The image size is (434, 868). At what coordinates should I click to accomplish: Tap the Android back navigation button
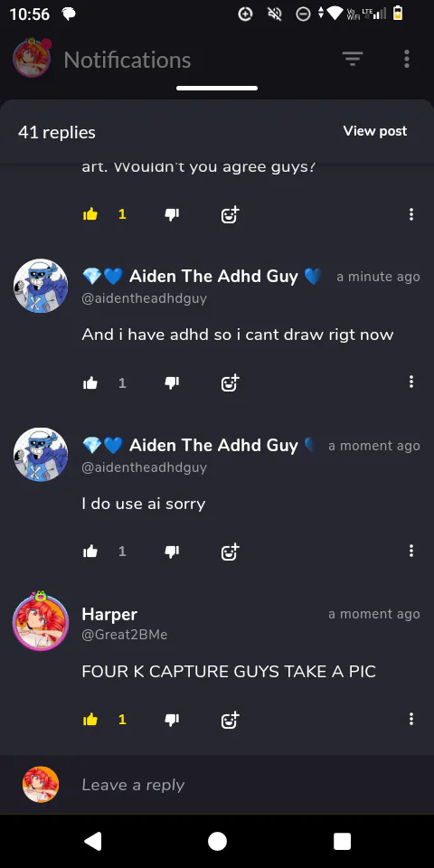(x=92, y=841)
